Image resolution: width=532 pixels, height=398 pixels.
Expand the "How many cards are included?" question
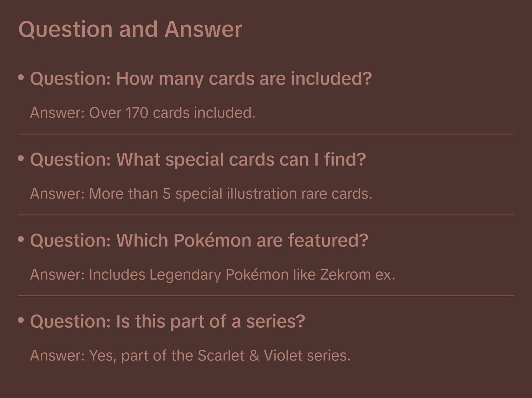[x=201, y=79]
